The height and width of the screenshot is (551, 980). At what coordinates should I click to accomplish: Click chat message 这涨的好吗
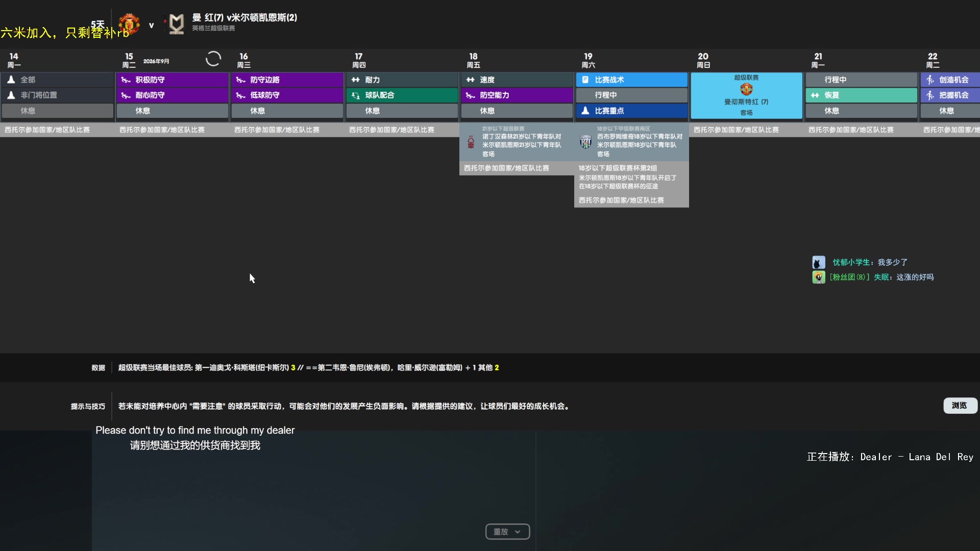tap(915, 277)
